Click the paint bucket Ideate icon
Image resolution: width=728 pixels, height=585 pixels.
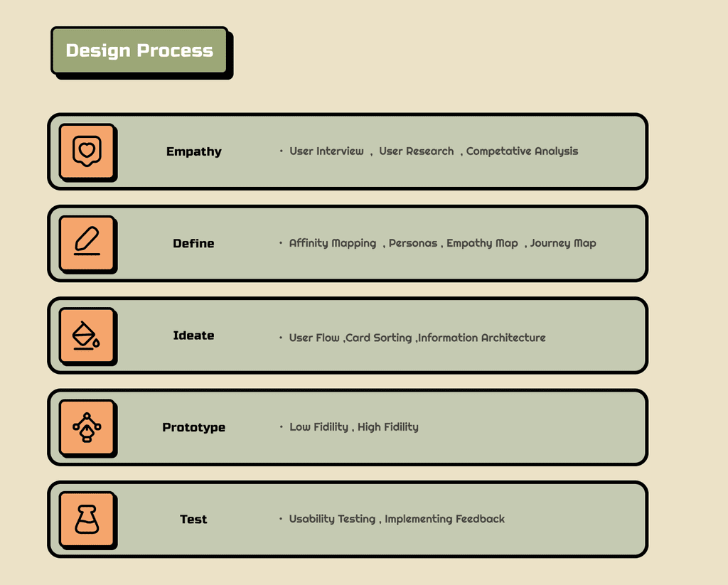[86, 336]
